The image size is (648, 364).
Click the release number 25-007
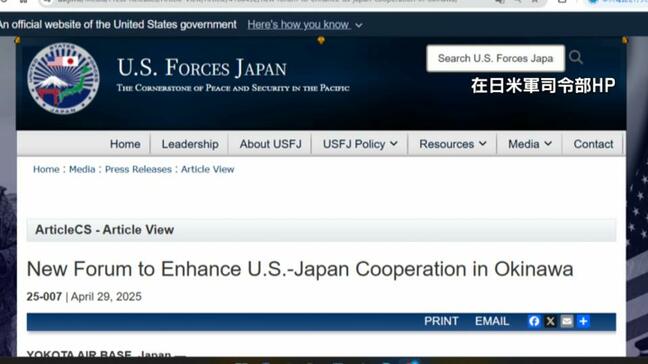coord(44,297)
